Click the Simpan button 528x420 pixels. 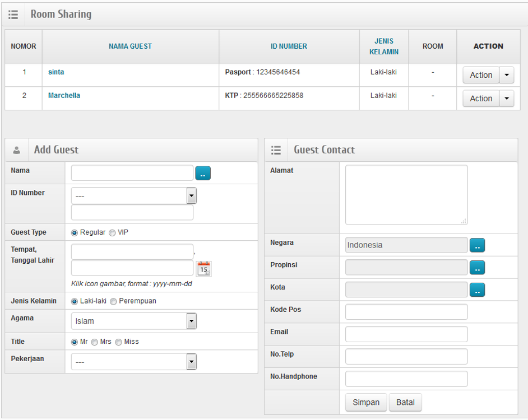click(366, 403)
